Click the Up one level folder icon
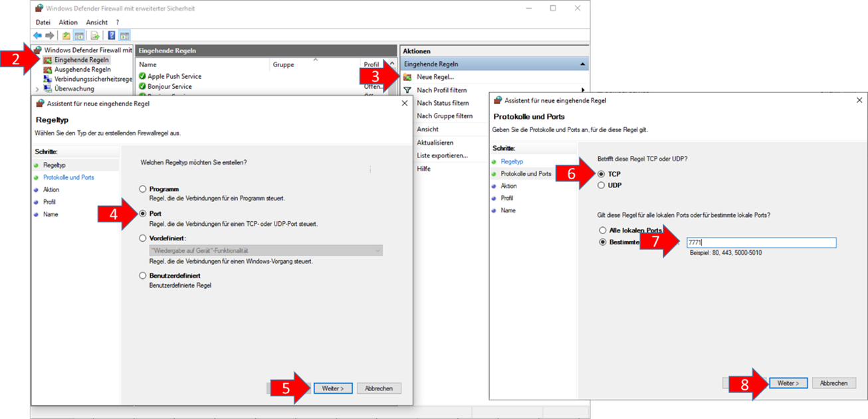 pos(66,35)
